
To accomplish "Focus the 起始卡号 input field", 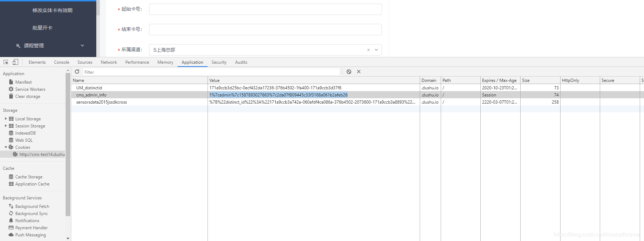I will (x=265, y=9).
